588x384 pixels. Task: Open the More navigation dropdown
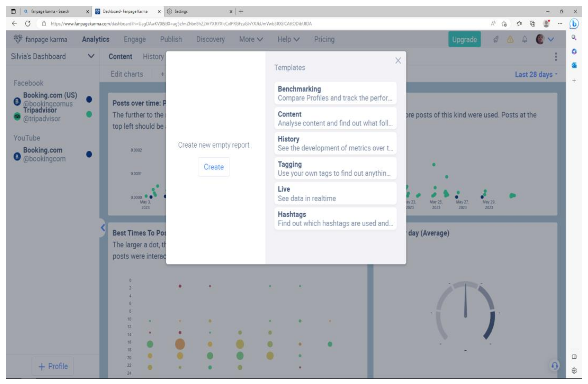251,39
